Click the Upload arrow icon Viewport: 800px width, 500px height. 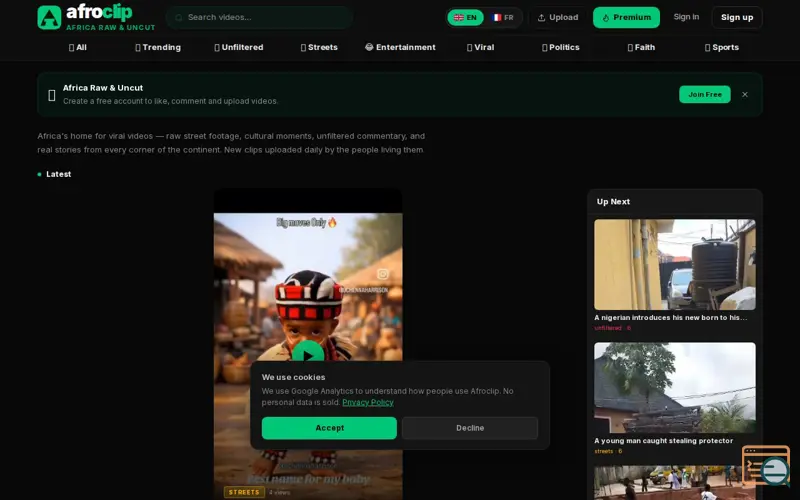541,18
